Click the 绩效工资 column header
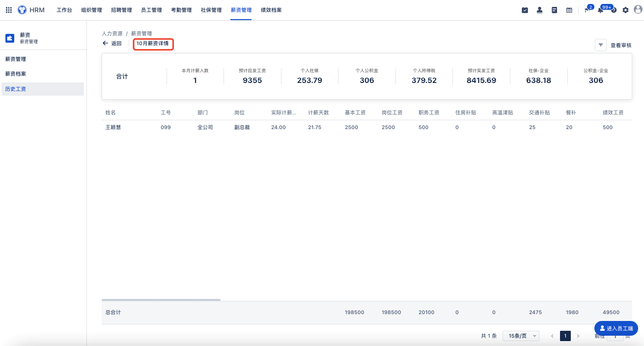 pos(613,112)
